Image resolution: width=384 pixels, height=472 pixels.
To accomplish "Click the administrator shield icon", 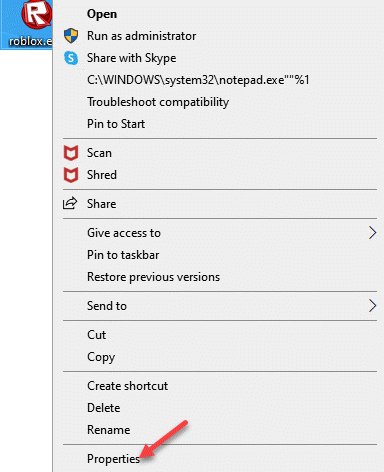I will [x=71, y=36].
